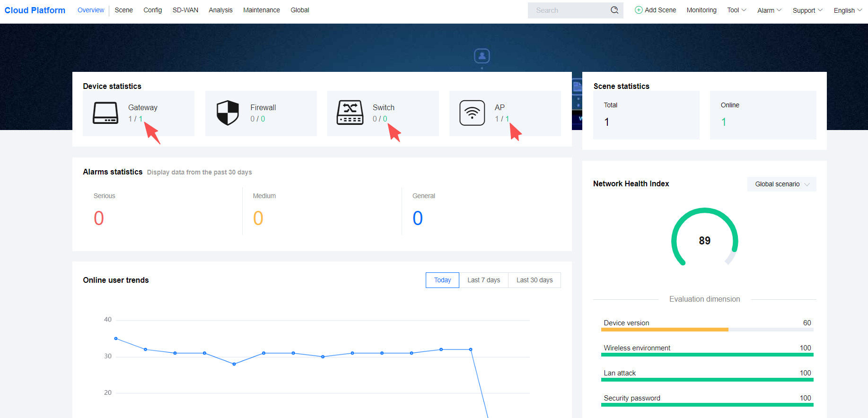
Task: Click the Add Scene plus icon
Action: click(x=639, y=10)
